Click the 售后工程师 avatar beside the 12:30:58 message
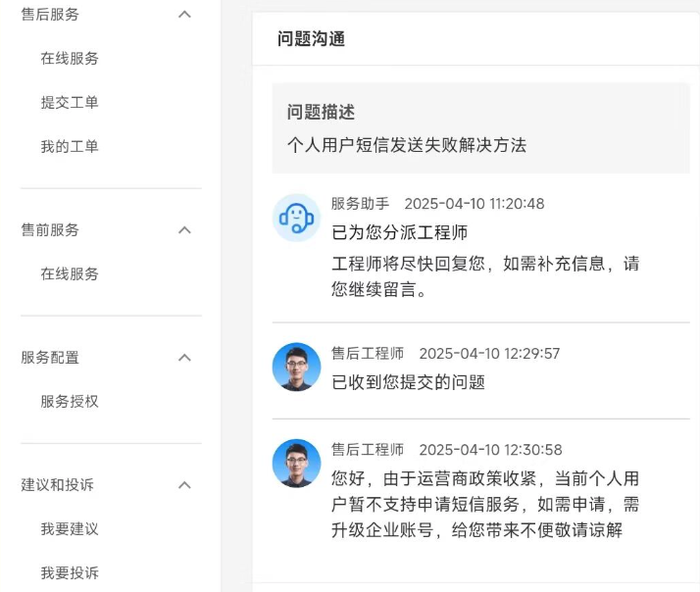 [x=296, y=464]
